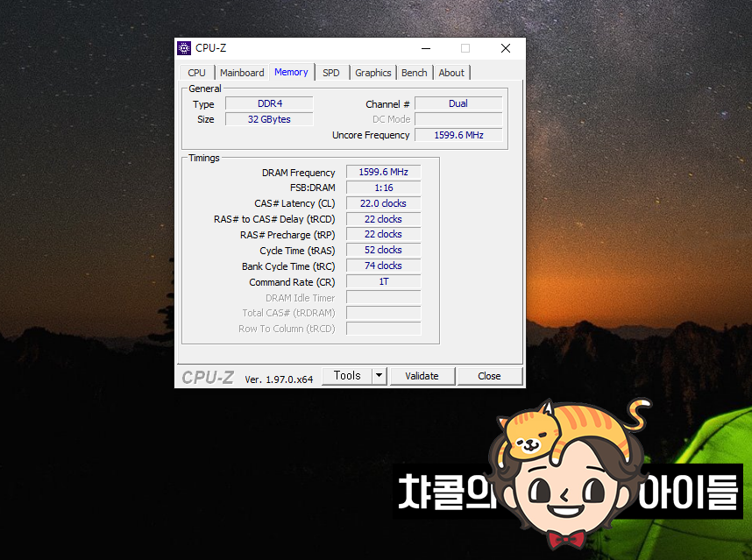752x560 pixels.
Task: Click the tRCD 22 clocks value
Action: tap(384, 219)
